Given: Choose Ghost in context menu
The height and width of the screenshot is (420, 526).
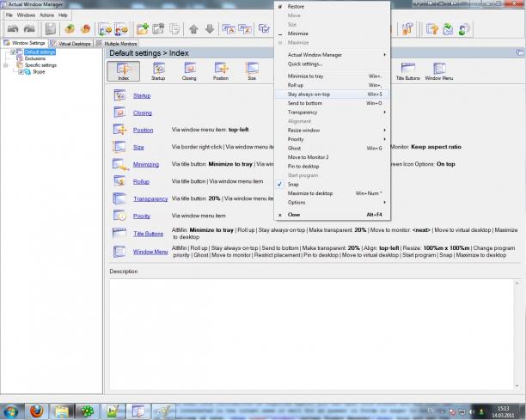Looking at the screenshot, I should [333, 148].
